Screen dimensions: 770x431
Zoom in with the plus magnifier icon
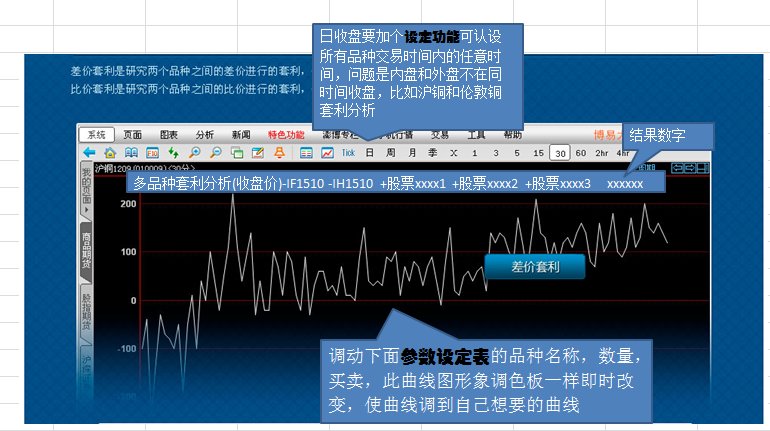[x=195, y=153]
